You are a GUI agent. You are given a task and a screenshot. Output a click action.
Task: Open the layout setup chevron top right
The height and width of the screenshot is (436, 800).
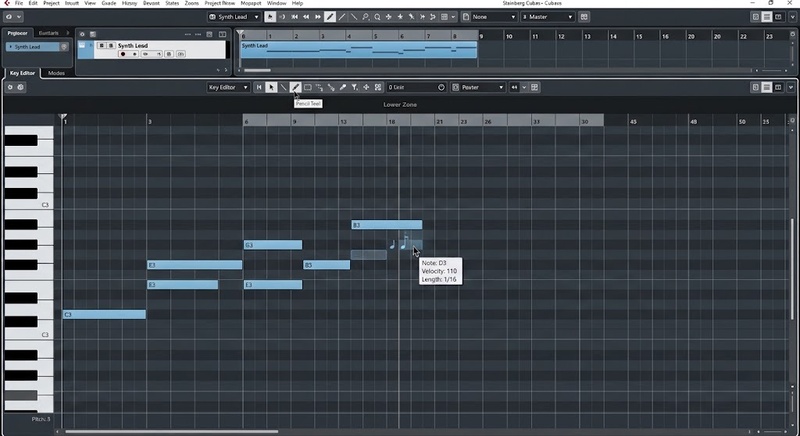pyautogui.click(x=792, y=17)
